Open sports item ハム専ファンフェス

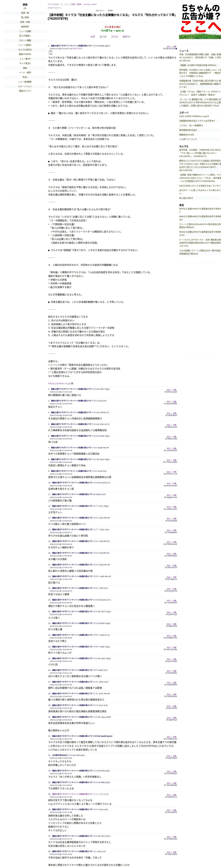188,139
